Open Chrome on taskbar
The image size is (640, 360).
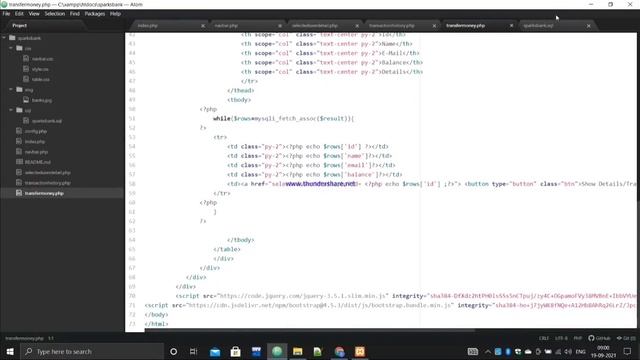(339, 351)
